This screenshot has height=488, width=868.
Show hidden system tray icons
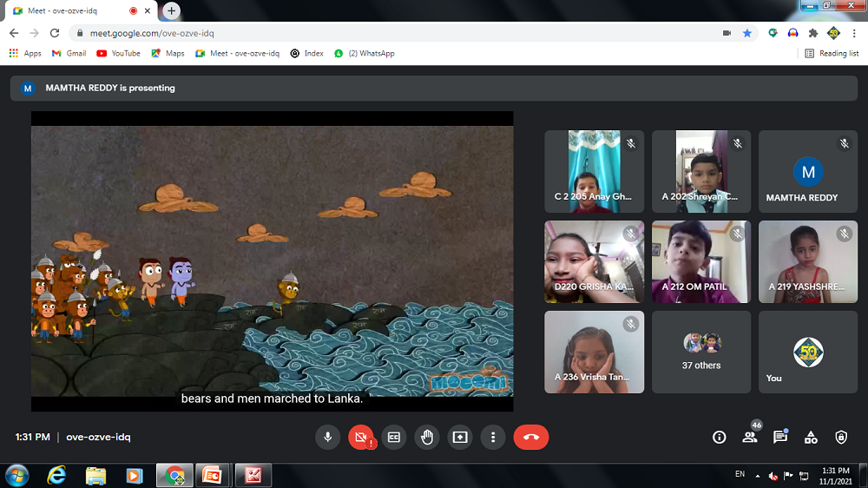tap(758, 475)
